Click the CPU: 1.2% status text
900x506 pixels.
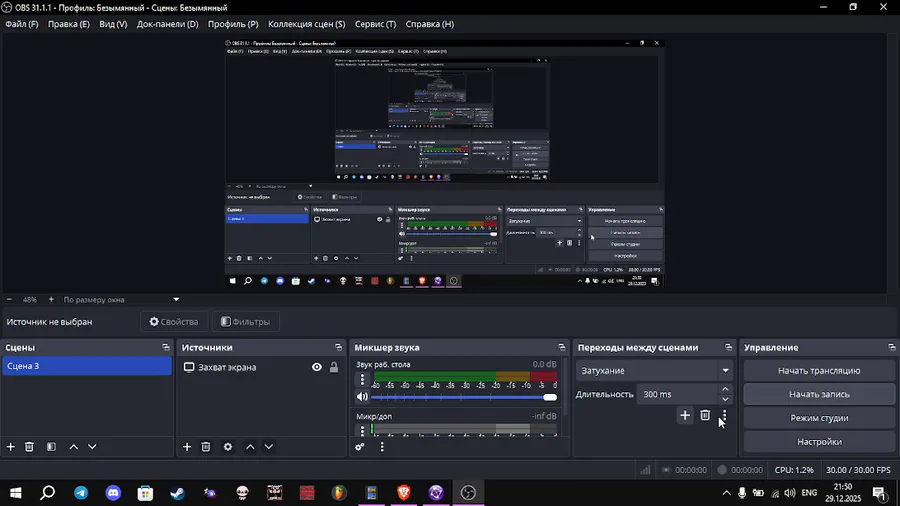(x=794, y=470)
